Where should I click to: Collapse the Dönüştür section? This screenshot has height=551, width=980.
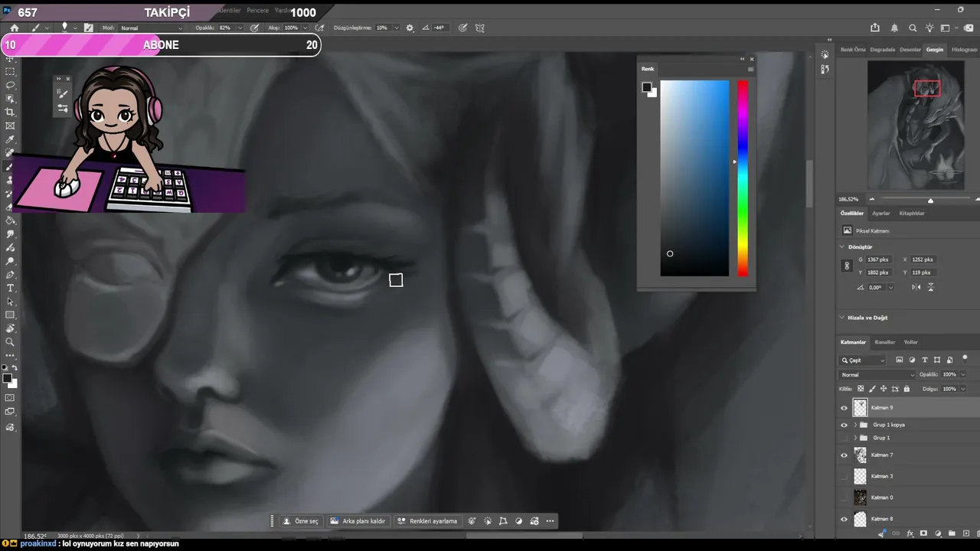point(842,247)
